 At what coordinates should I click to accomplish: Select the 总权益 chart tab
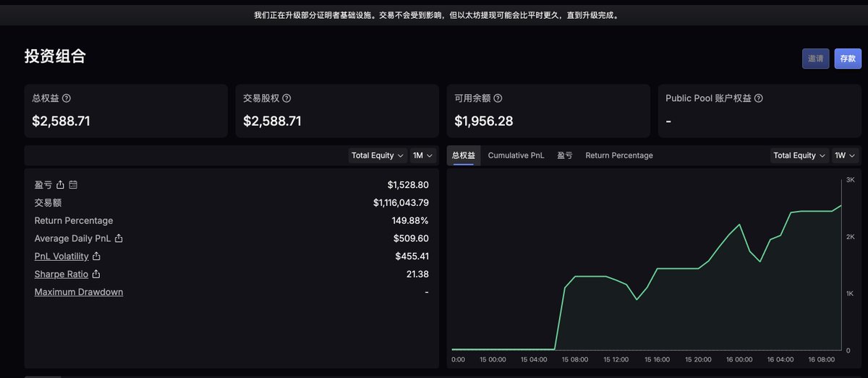point(464,155)
